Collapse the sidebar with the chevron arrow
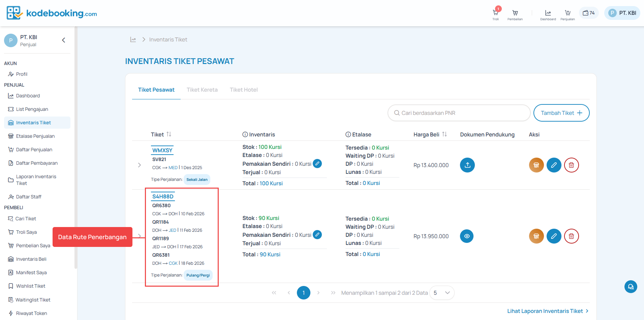Viewport: 644px width, 320px height. pyautogui.click(x=64, y=40)
